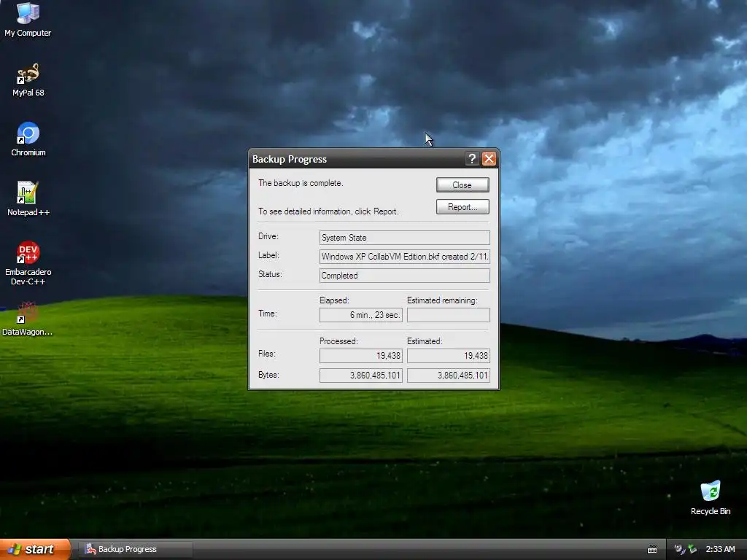Screen dimensions: 747x560
Task: Click the Backup Progress title bar
Action: tap(357, 158)
